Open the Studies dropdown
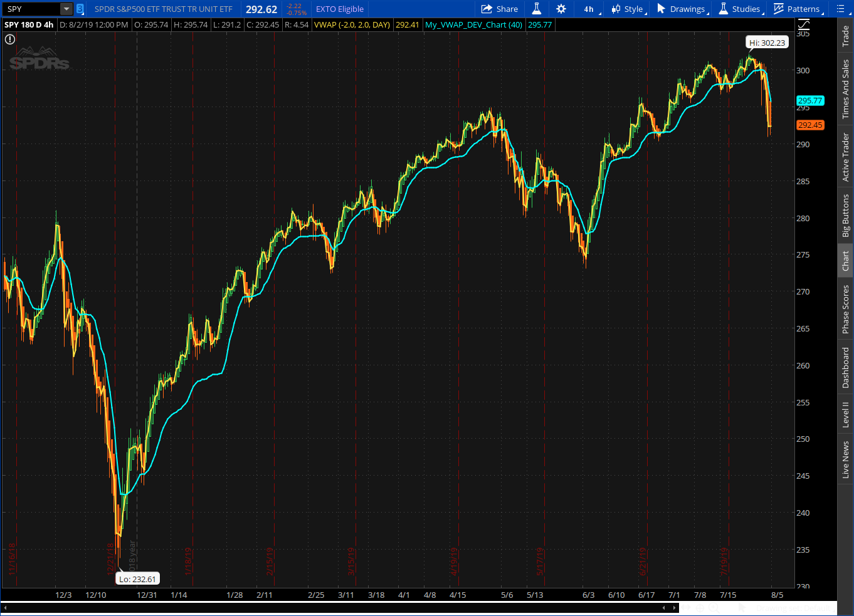Image resolution: width=854 pixels, height=616 pixels. pyautogui.click(x=741, y=9)
